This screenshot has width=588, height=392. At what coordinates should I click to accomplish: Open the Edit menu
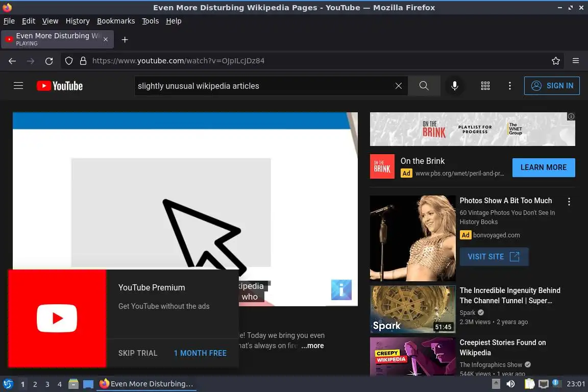pos(29,21)
